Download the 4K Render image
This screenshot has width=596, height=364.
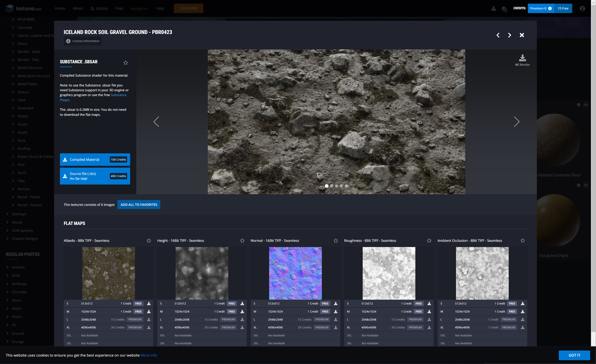522,58
